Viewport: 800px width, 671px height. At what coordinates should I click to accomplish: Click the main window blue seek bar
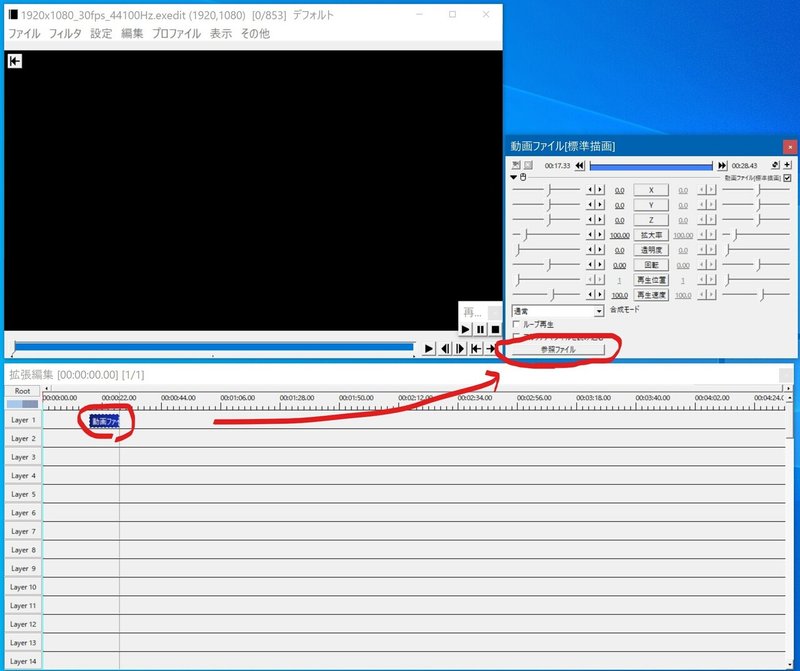[213, 347]
